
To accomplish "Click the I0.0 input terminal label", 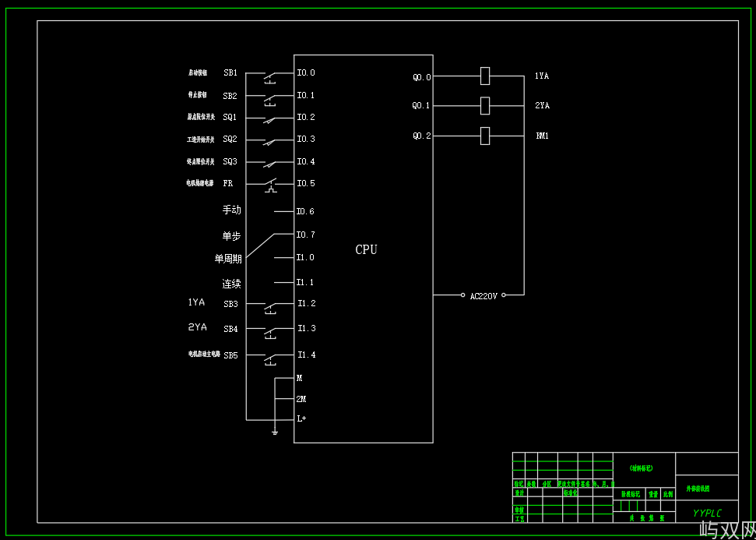I will point(306,73).
